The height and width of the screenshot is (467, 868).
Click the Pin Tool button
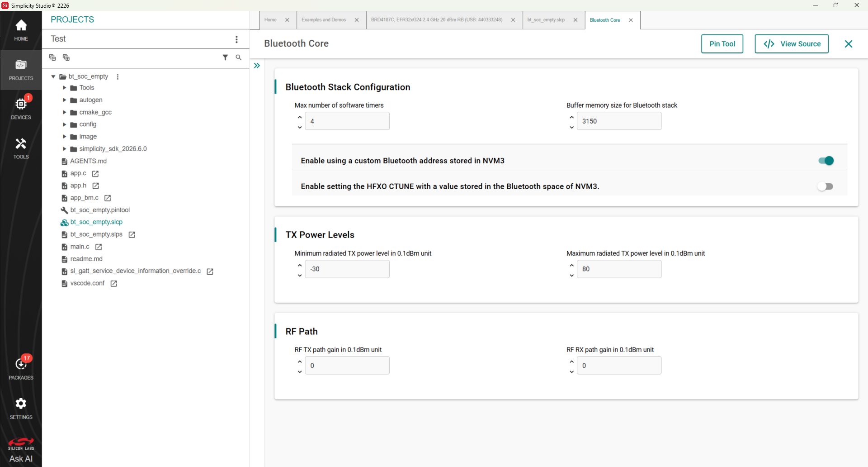pyautogui.click(x=722, y=44)
